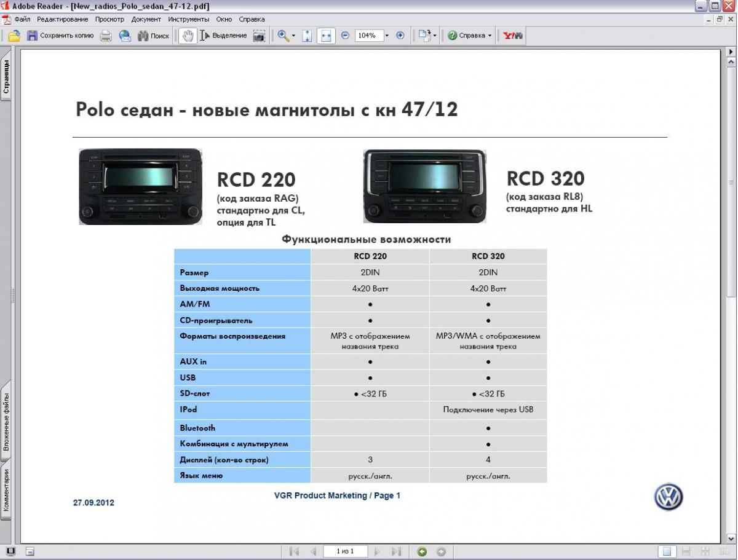Click the 'Комбинация с мультирулем' row label

pos(234,444)
